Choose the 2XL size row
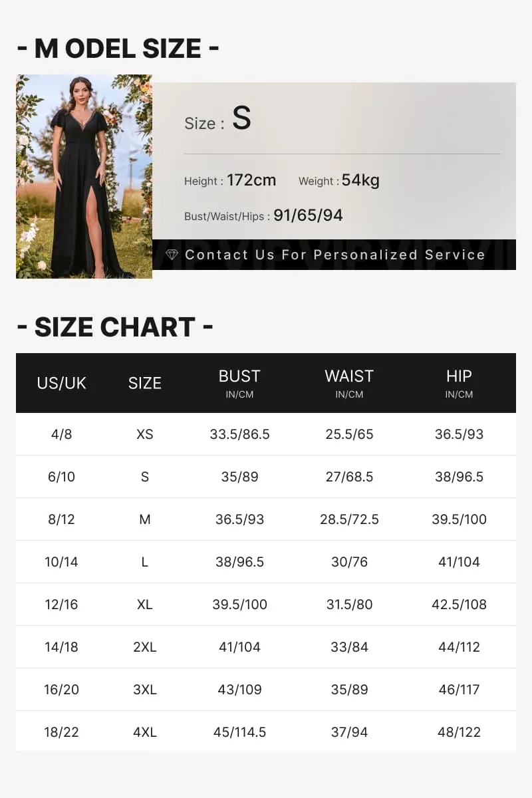This screenshot has width=532, height=798. point(266,647)
